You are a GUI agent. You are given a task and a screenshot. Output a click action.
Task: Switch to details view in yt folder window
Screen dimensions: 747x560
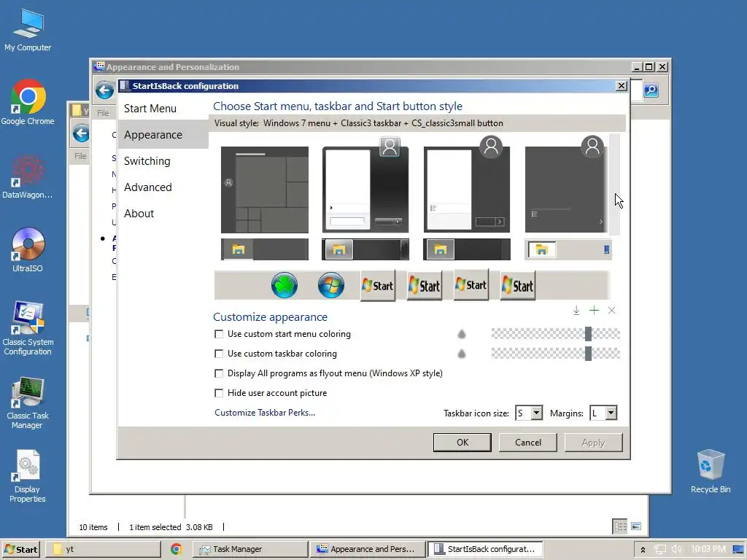click(620, 526)
